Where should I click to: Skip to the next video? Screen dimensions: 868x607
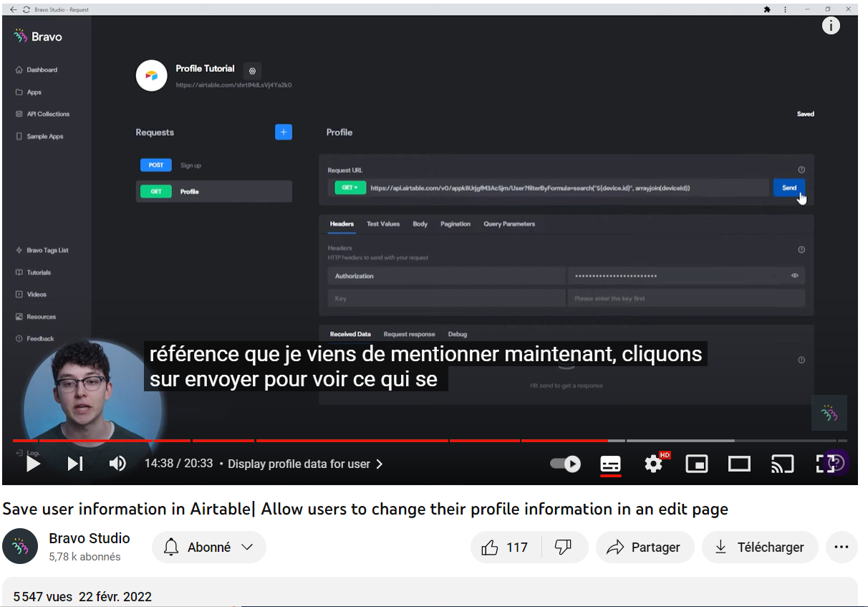[x=74, y=464]
